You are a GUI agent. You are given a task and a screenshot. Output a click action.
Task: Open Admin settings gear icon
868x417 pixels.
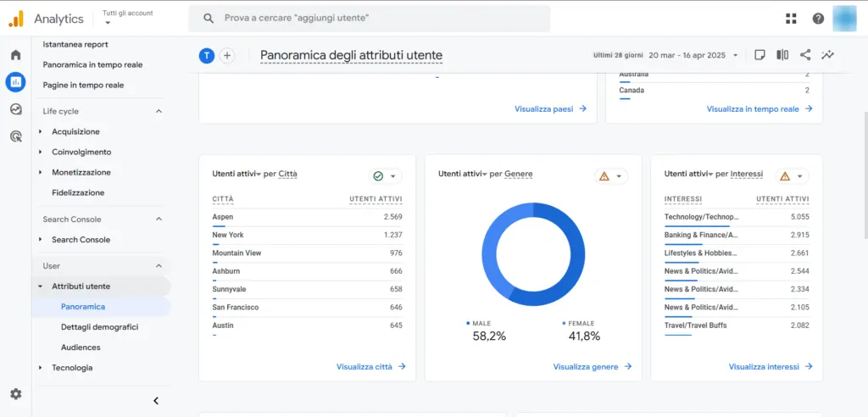tap(16, 394)
